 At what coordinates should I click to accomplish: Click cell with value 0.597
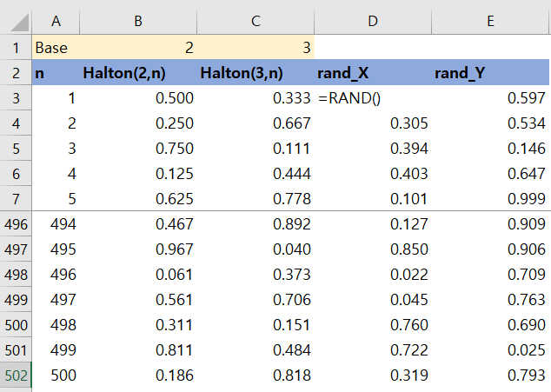pos(490,98)
